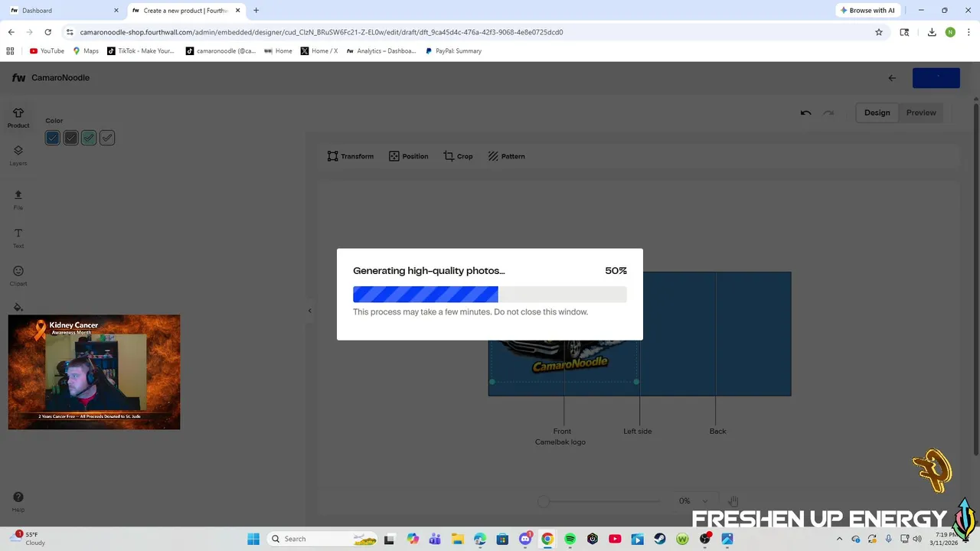This screenshot has height=551, width=980.
Task: Toggle the dark gray product color
Action: 70,138
